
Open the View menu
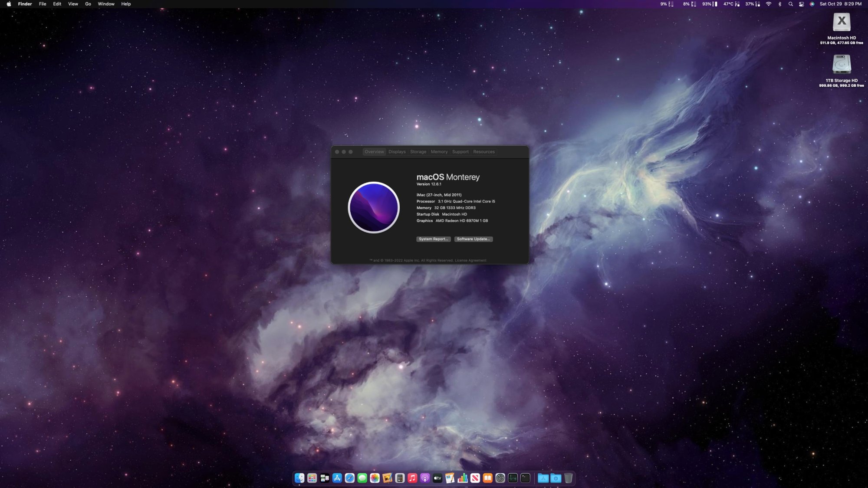73,4
